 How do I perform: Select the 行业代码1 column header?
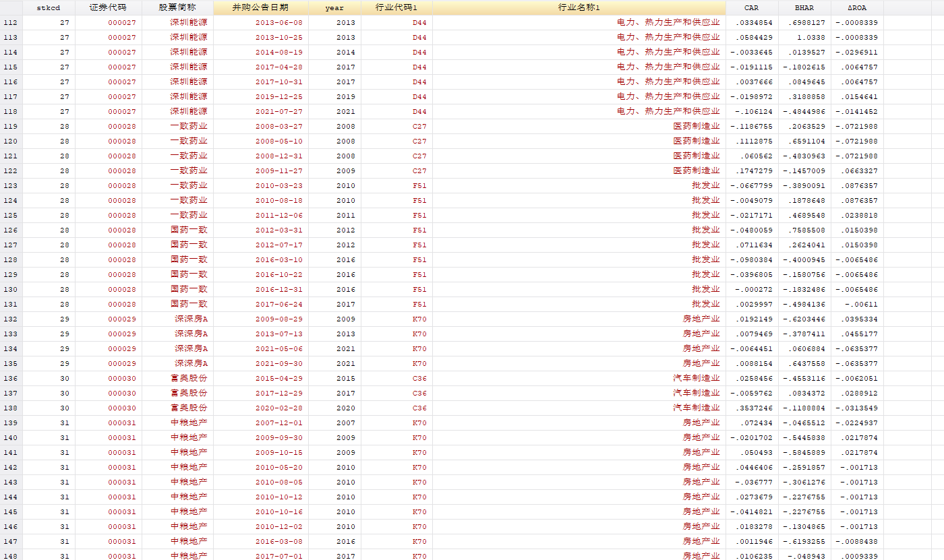click(x=396, y=7)
